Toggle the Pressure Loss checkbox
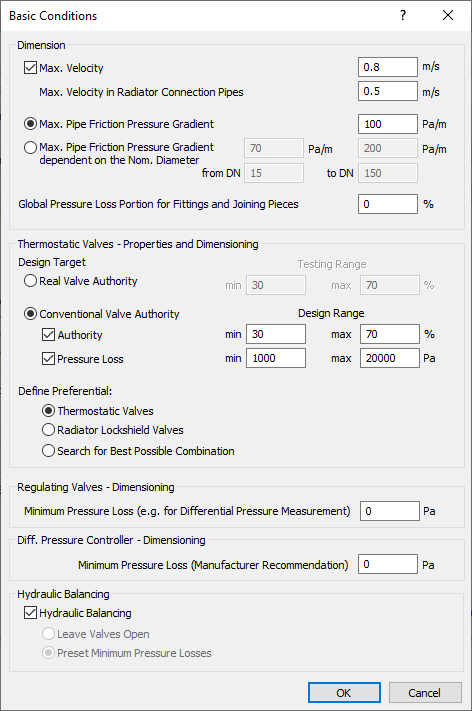The height and width of the screenshot is (711, 472). pos(49,359)
